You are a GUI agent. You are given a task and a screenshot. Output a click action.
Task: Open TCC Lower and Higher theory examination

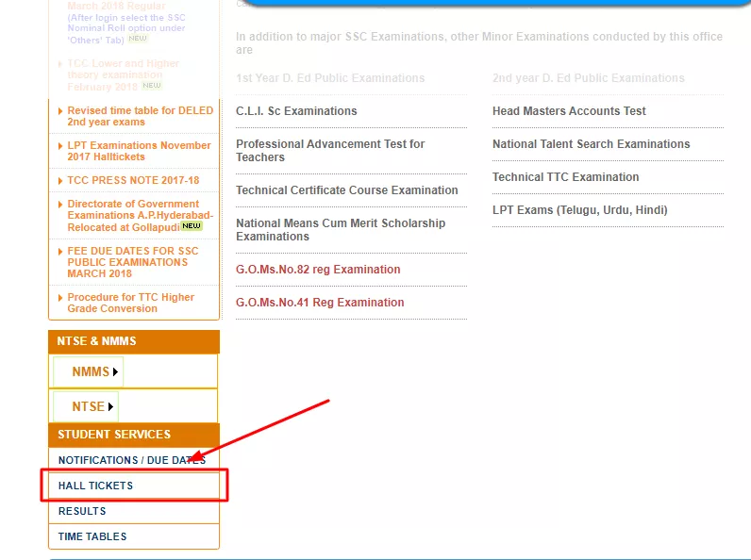[123, 75]
